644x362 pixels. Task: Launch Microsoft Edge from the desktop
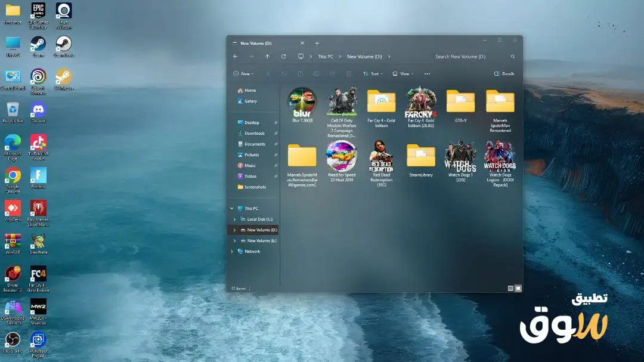pos(13,147)
